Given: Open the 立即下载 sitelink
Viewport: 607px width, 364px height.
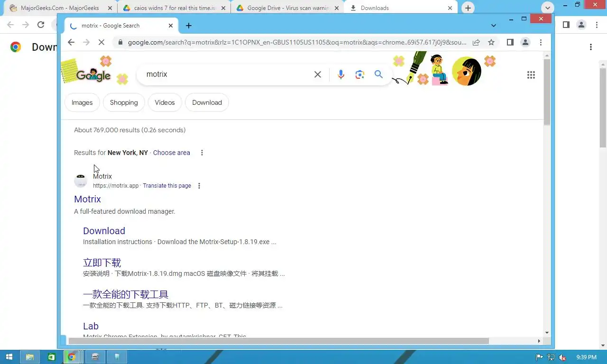Looking at the screenshot, I should pyautogui.click(x=102, y=263).
